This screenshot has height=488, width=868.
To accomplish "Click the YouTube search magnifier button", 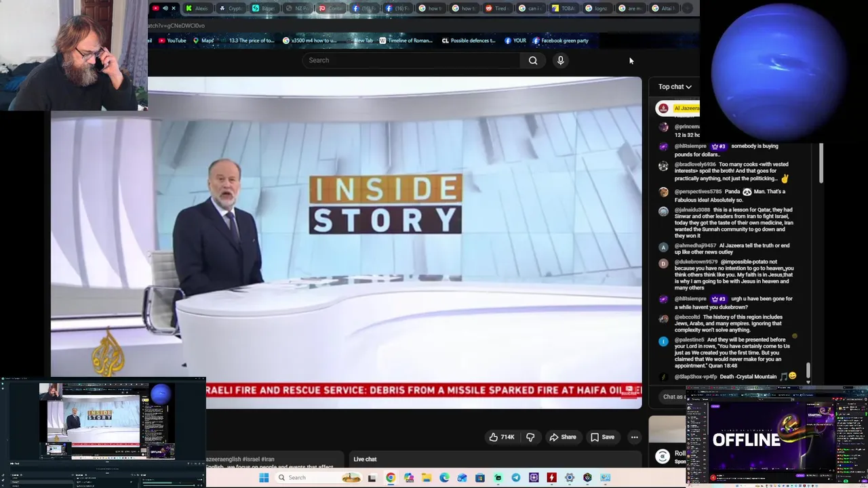I will tap(533, 60).
